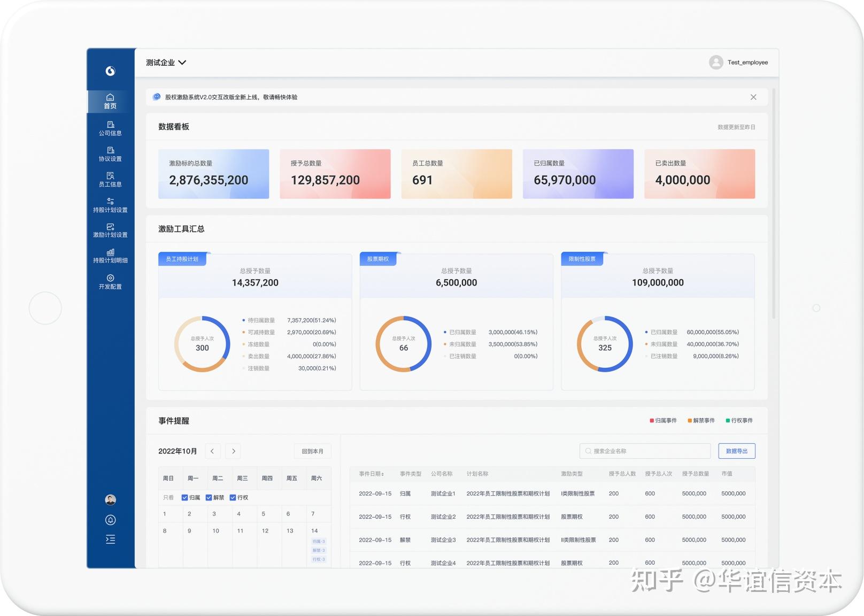Viewport: 864px width, 616px height.
Task: Click 回到本月 to return to current month
Action: [312, 451]
